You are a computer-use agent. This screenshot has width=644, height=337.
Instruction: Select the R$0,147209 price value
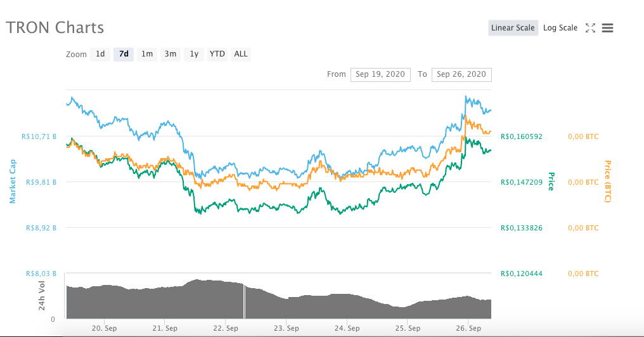click(522, 182)
